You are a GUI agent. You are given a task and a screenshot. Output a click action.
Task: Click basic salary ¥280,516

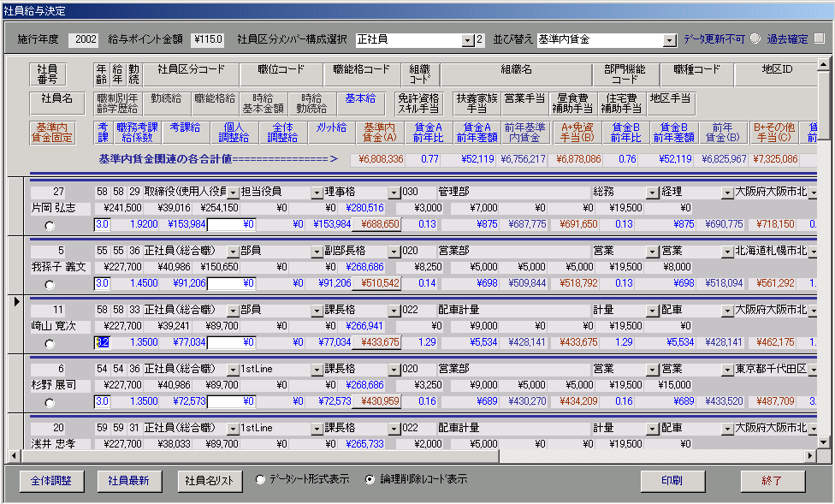(364, 208)
